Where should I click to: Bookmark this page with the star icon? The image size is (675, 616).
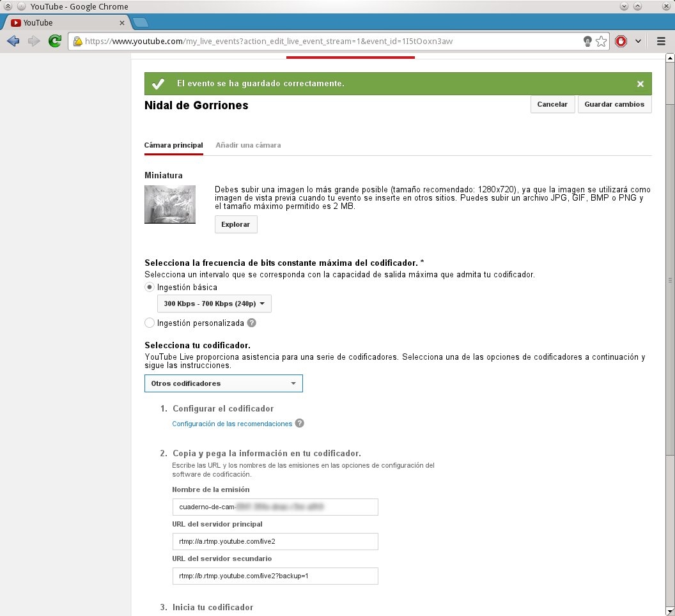tap(601, 42)
